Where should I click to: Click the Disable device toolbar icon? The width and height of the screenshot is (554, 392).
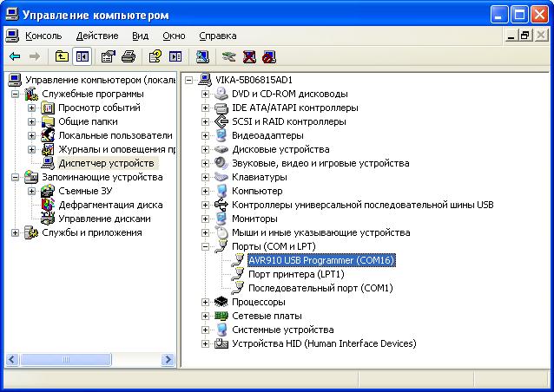[269, 56]
